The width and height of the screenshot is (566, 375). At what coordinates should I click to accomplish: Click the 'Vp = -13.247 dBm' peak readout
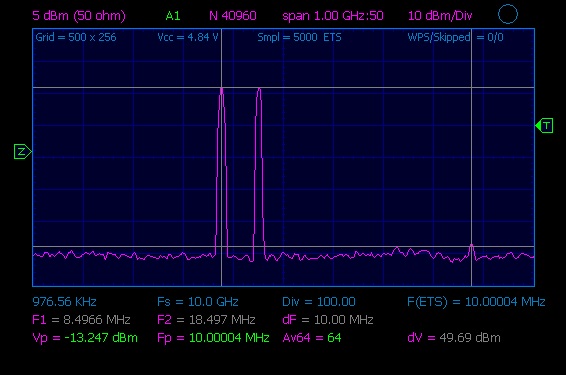coord(85,338)
